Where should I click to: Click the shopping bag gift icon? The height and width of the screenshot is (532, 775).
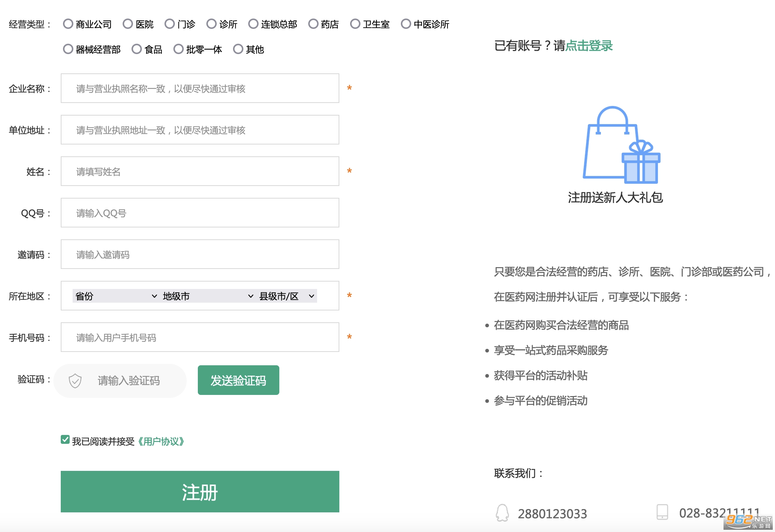click(x=621, y=145)
